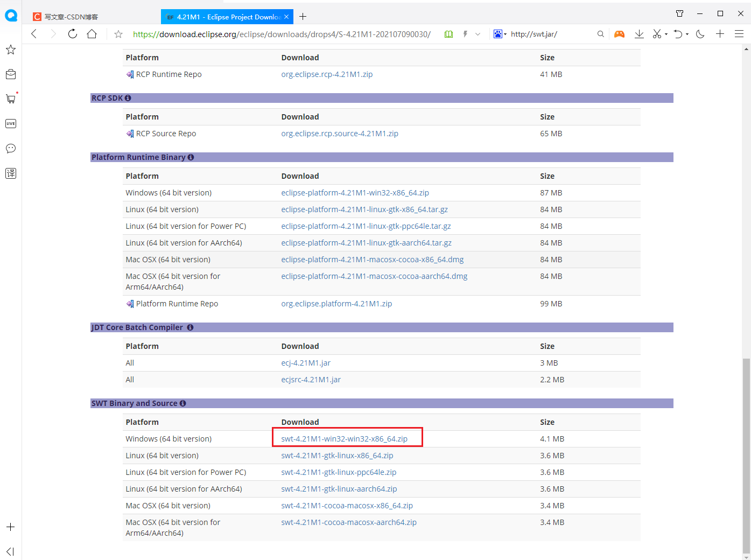Click the Platform Runtime Binary info icon
The width and height of the screenshot is (751, 560).
pos(191,157)
